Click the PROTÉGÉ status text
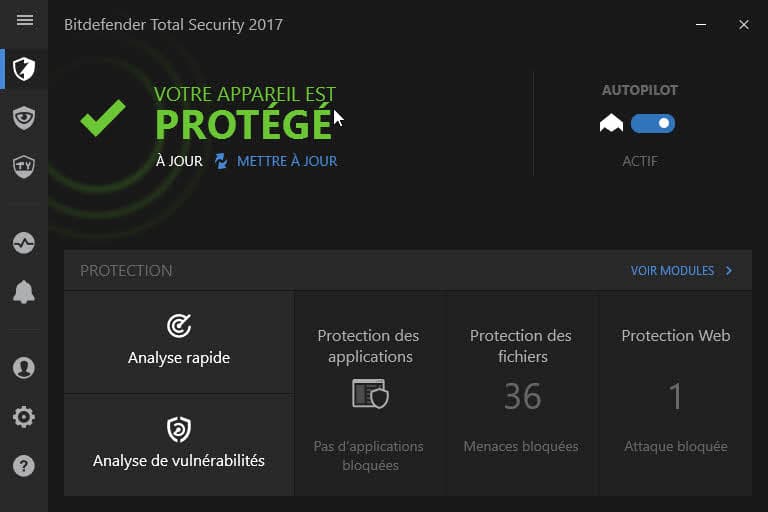 pos(243,122)
